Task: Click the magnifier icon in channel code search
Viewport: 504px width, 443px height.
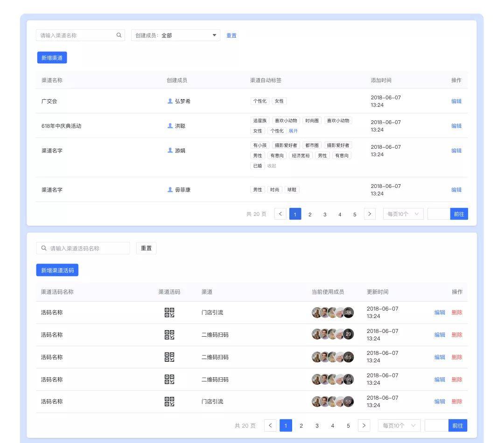Action: (x=44, y=248)
